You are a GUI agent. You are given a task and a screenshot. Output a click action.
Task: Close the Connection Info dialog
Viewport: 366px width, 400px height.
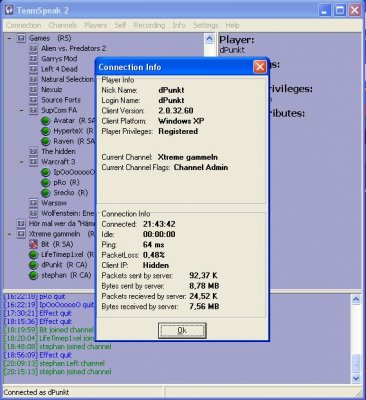point(260,67)
